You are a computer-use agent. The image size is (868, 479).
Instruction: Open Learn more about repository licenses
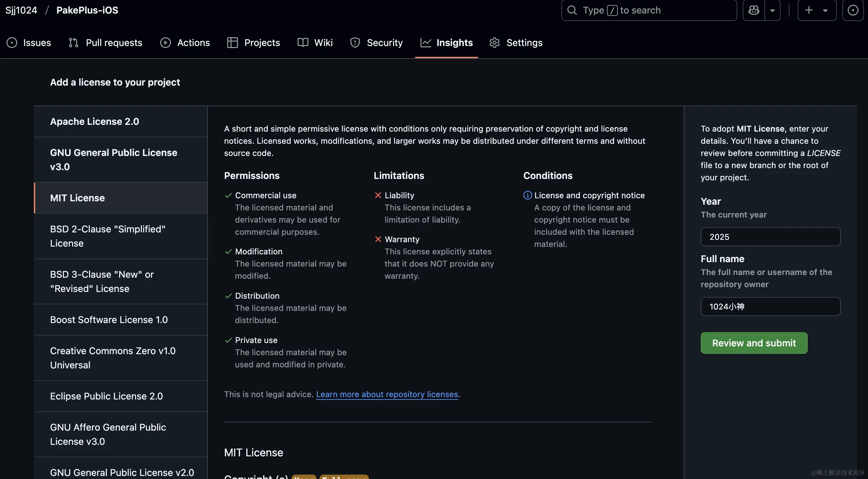pyautogui.click(x=387, y=394)
